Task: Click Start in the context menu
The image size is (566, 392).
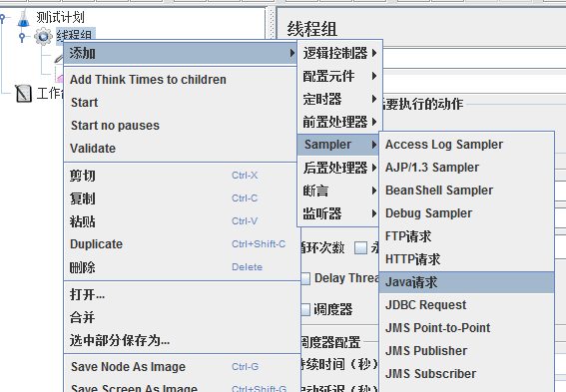Action: [x=181, y=103]
